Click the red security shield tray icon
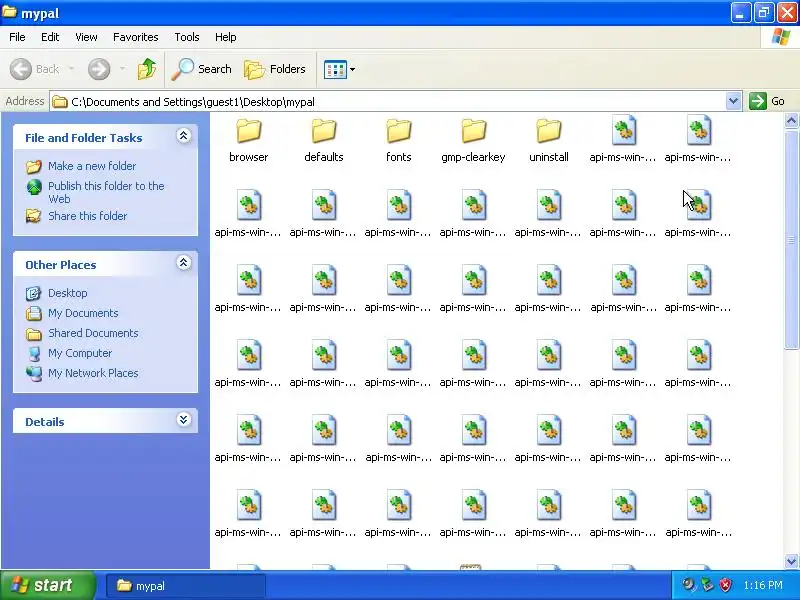 coord(725,585)
